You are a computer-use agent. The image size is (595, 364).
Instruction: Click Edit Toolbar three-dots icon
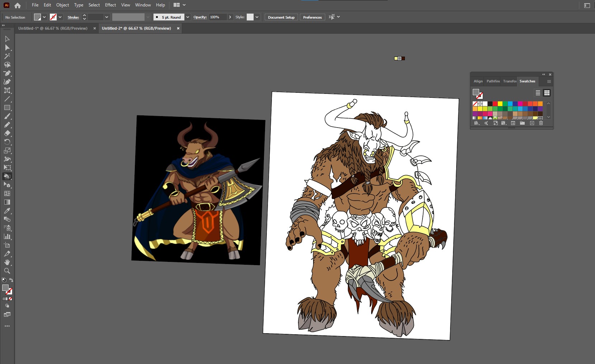pyautogui.click(x=7, y=326)
